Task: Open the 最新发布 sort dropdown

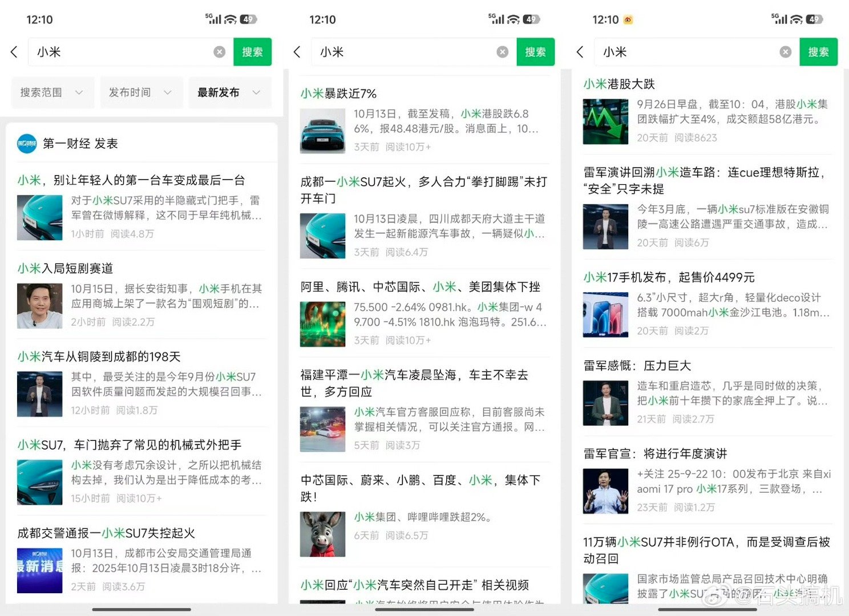Action: pyautogui.click(x=229, y=92)
